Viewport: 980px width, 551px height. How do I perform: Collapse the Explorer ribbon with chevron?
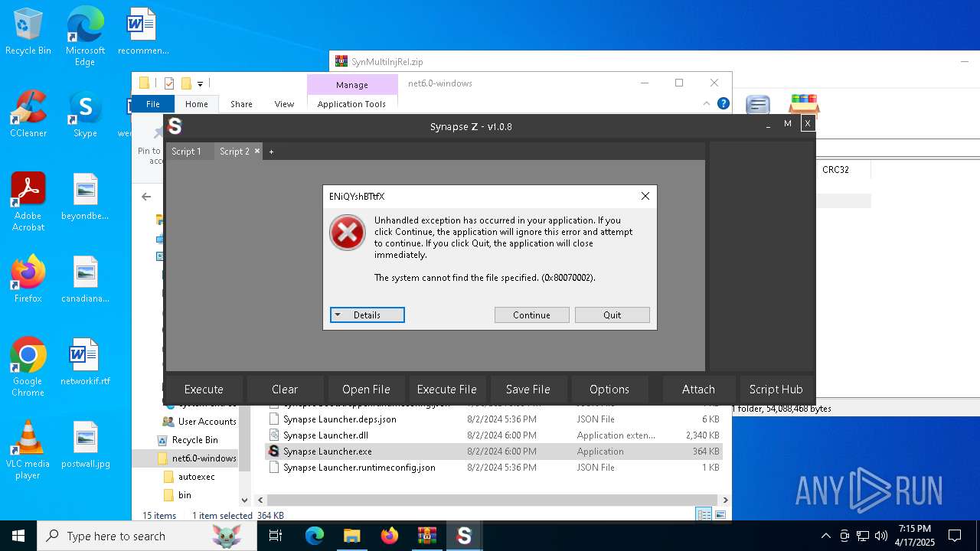[x=707, y=103]
